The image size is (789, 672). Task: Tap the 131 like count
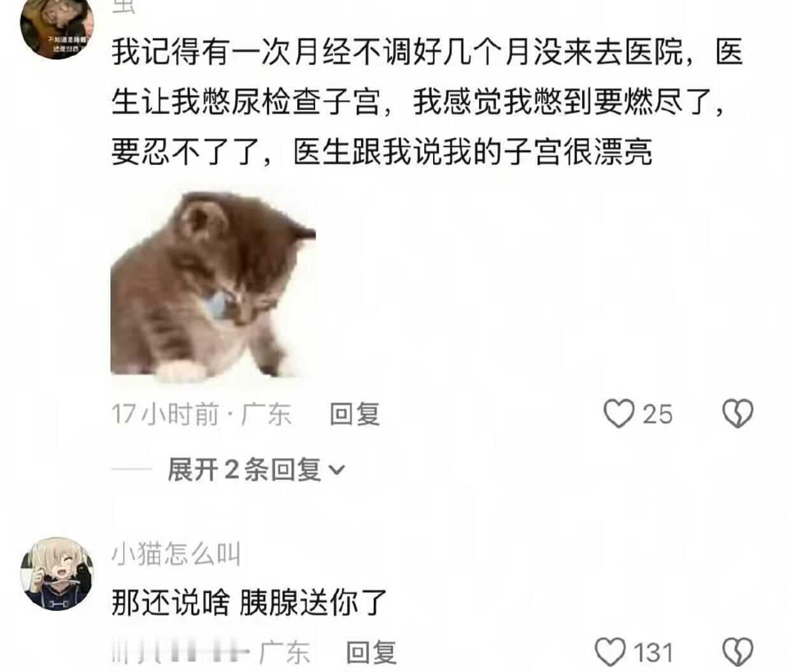[653, 653]
